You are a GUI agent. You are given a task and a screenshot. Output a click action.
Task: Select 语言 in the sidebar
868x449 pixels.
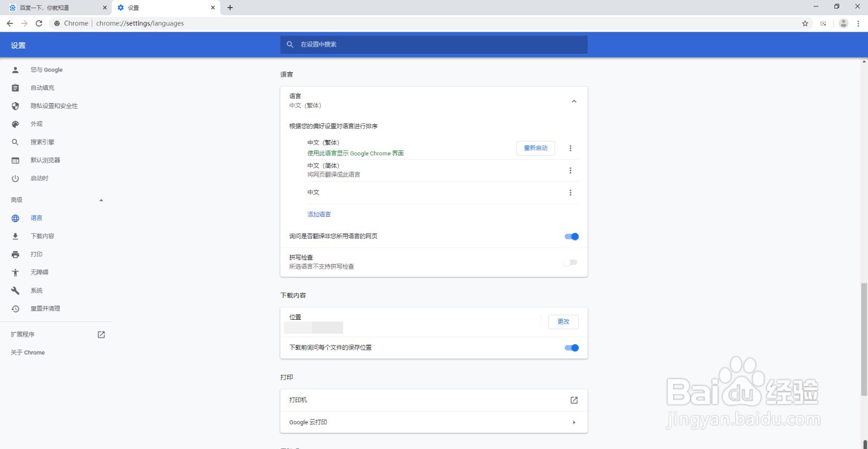[36, 218]
